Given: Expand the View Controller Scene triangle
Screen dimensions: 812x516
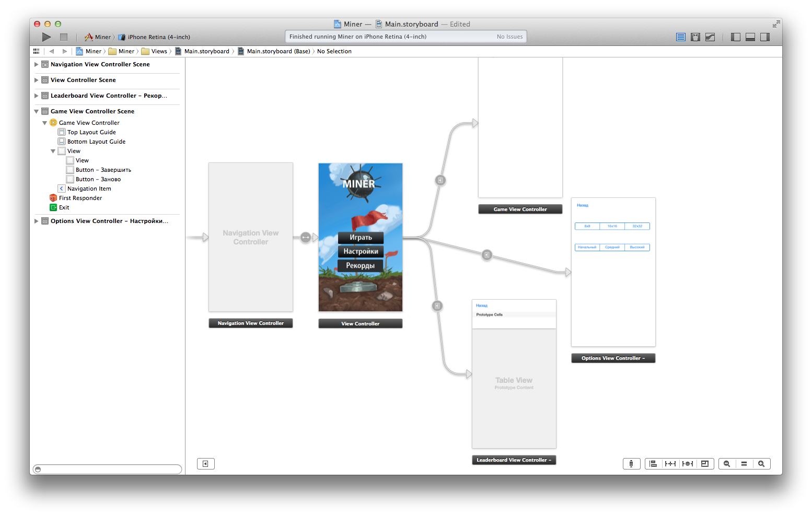Looking at the screenshot, I should [x=36, y=80].
